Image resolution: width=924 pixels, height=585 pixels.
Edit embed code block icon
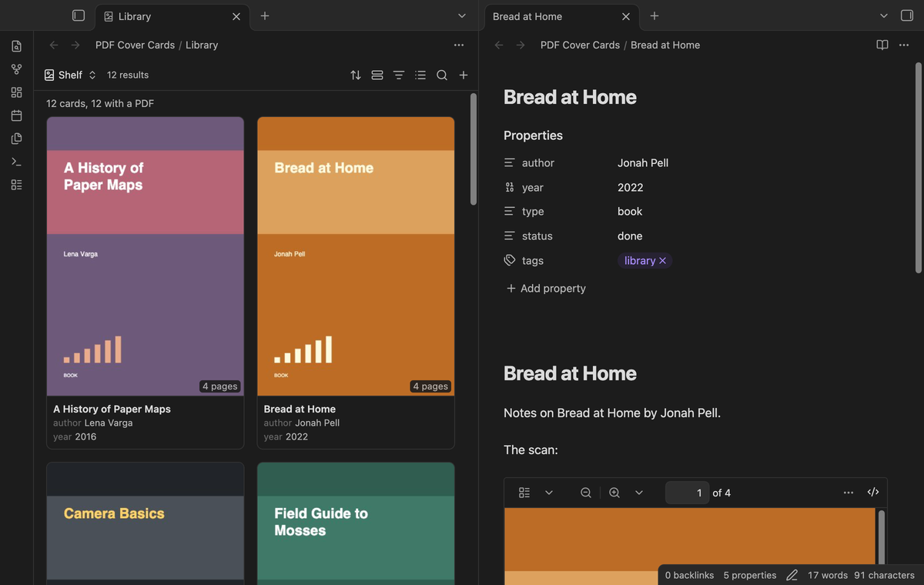[x=873, y=493]
